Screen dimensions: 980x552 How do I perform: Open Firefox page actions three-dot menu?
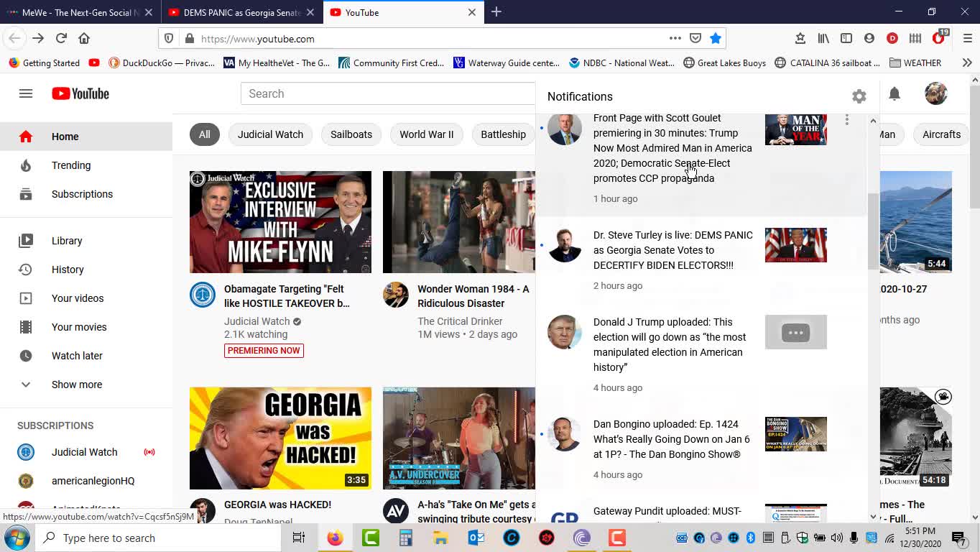point(675,39)
